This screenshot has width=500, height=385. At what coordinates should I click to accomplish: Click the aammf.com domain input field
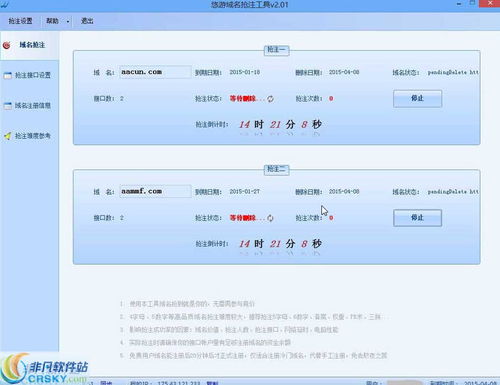click(155, 191)
